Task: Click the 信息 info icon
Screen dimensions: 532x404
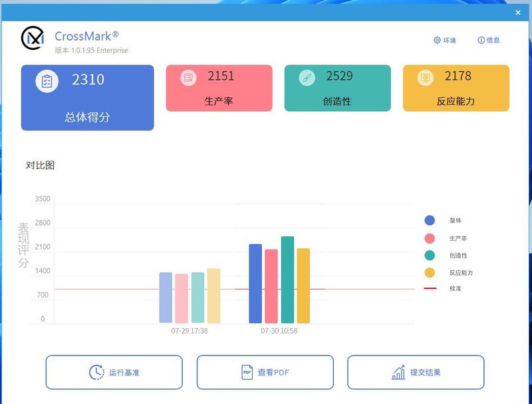Action: click(480, 39)
